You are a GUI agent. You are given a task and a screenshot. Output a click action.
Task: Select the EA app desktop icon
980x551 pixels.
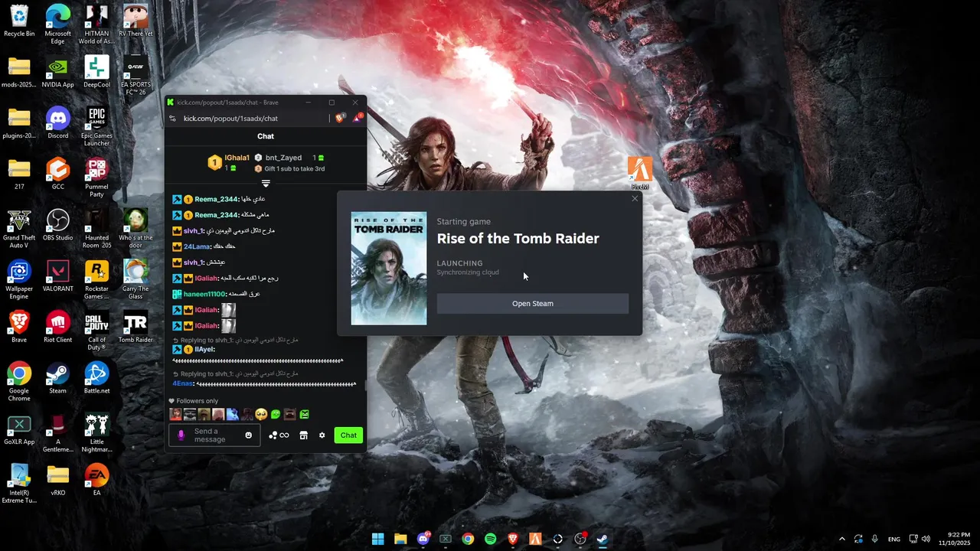pyautogui.click(x=96, y=481)
